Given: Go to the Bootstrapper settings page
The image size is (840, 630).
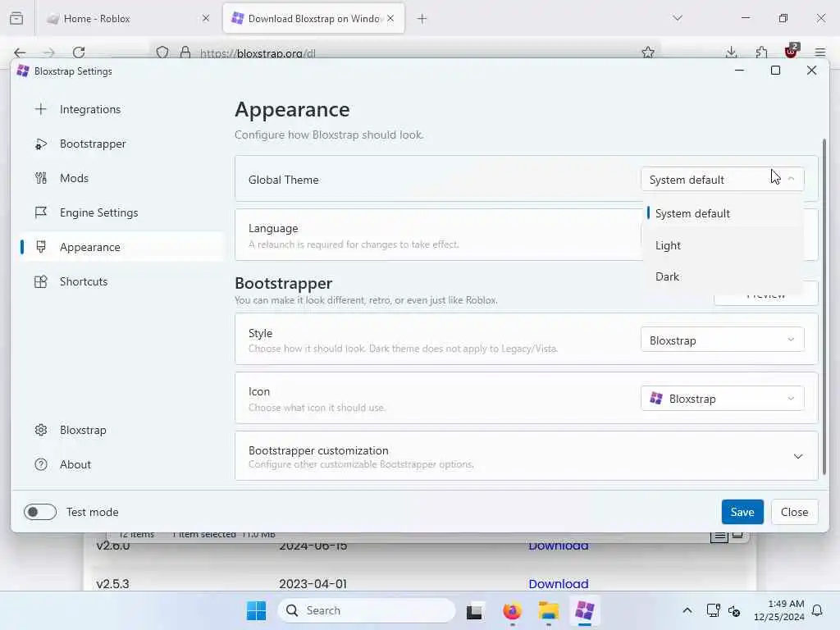Looking at the screenshot, I should 122,144.
